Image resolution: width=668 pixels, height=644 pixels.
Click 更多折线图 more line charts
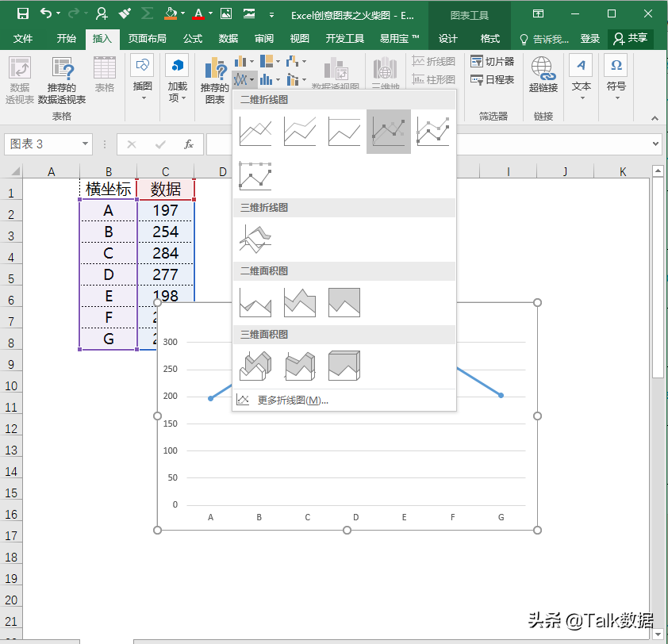coord(344,400)
